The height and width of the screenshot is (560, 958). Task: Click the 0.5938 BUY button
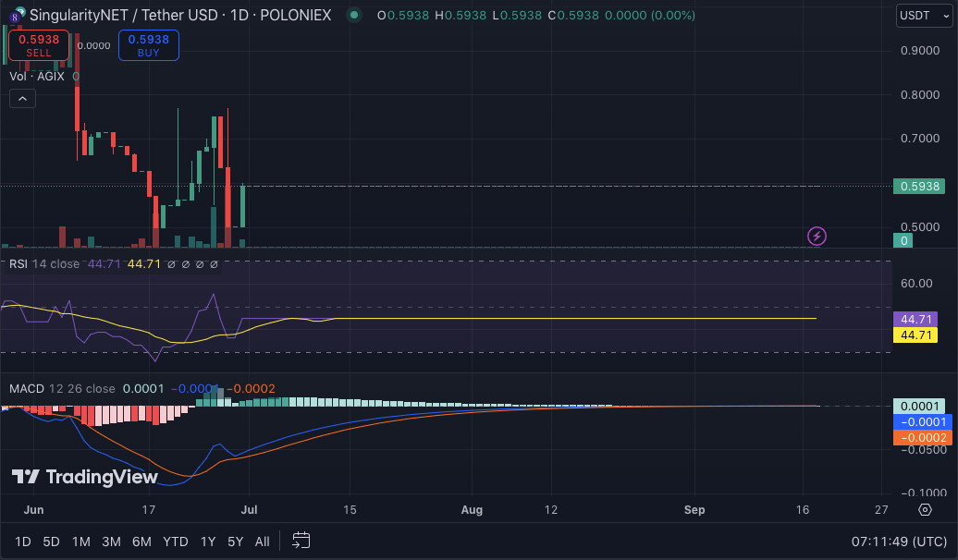coord(149,45)
